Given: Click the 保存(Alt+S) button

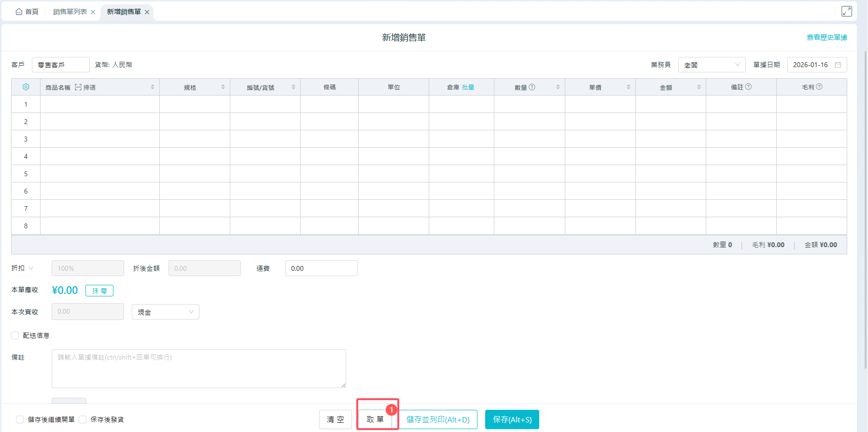Looking at the screenshot, I should coord(512,419).
